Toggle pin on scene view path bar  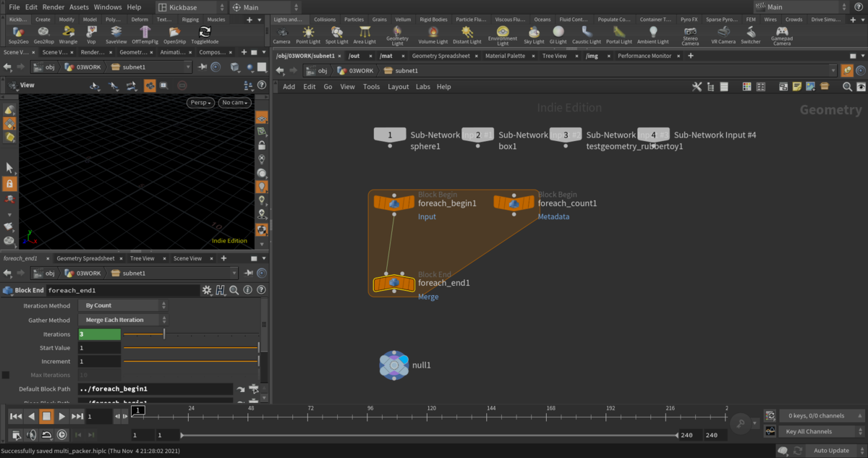tap(202, 67)
